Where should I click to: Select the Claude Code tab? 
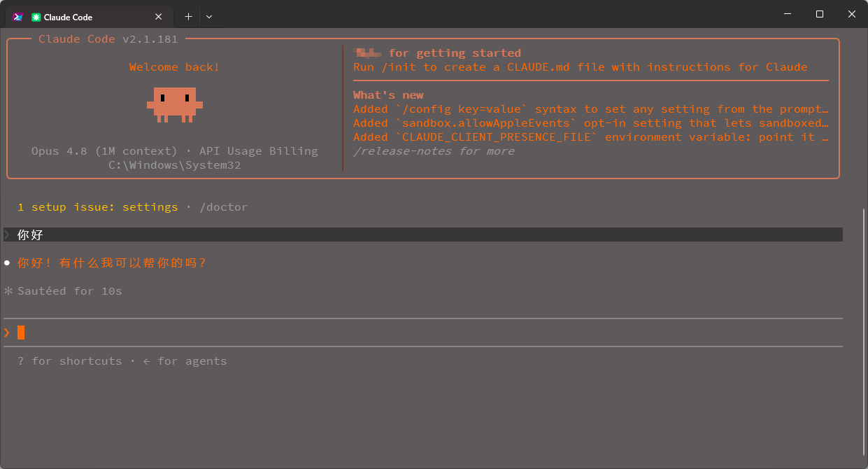pos(89,16)
